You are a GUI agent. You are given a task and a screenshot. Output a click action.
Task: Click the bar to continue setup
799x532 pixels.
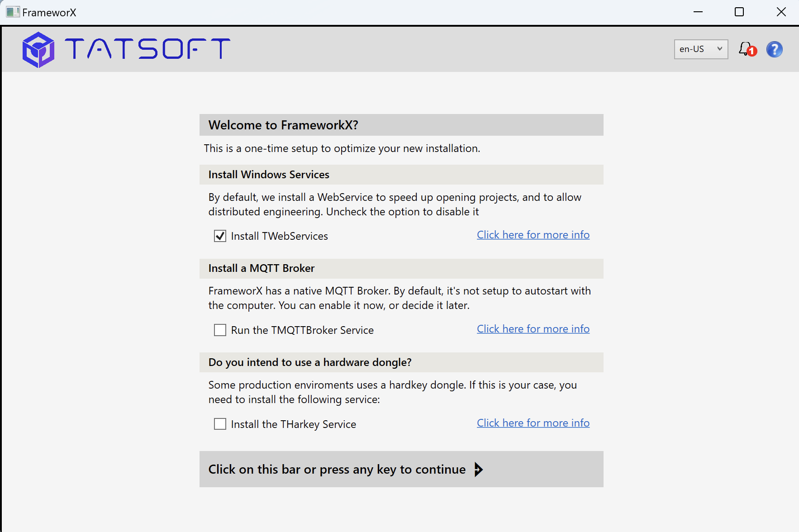(x=401, y=469)
